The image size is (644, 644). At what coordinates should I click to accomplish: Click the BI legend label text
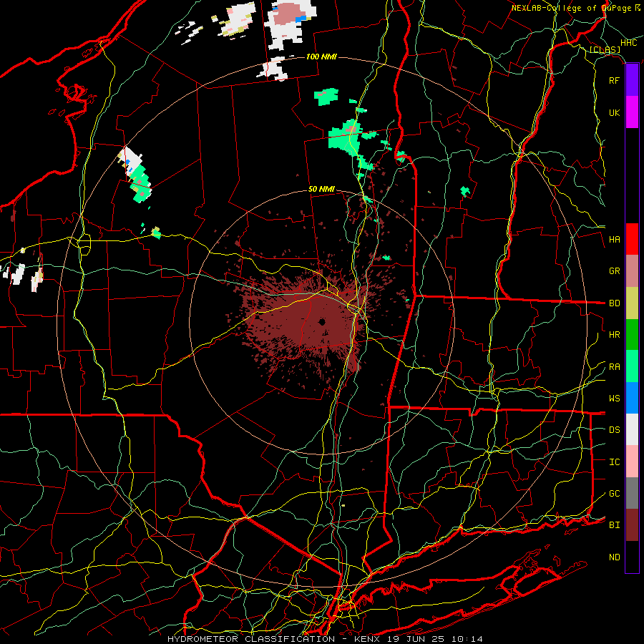pyautogui.click(x=614, y=525)
